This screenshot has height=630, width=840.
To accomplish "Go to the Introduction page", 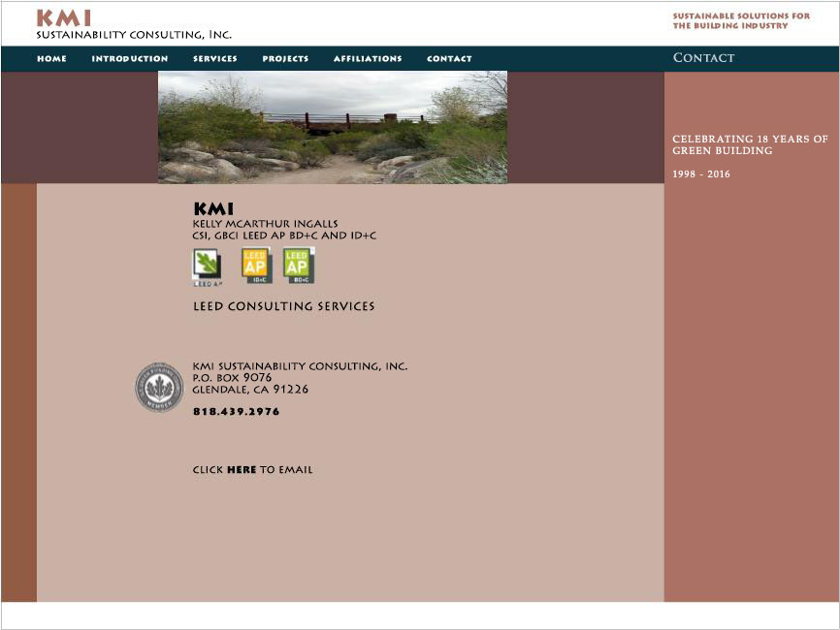I will (x=130, y=59).
